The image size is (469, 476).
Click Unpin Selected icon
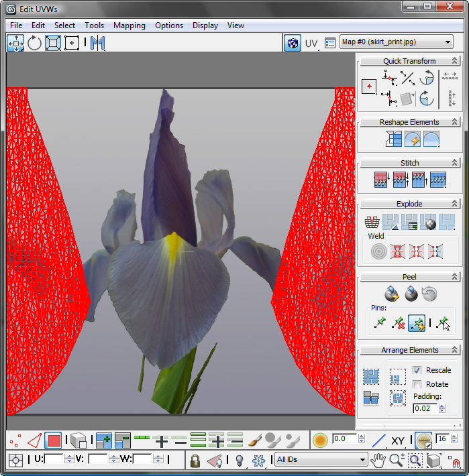point(399,323)
